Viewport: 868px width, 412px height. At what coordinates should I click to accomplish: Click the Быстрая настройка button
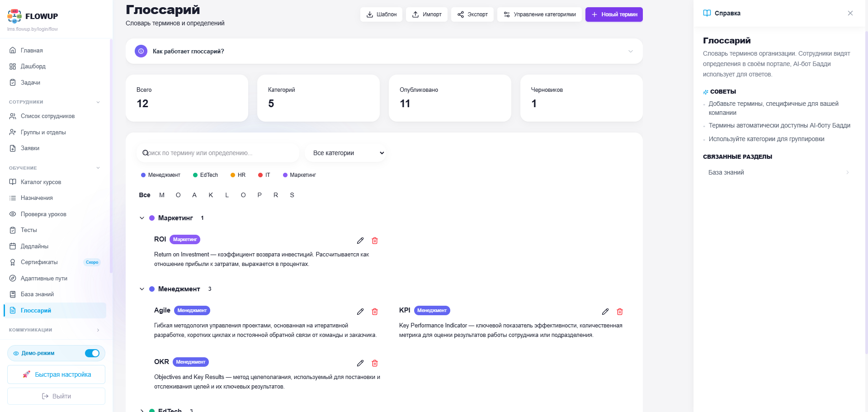[x=56, y=374]
